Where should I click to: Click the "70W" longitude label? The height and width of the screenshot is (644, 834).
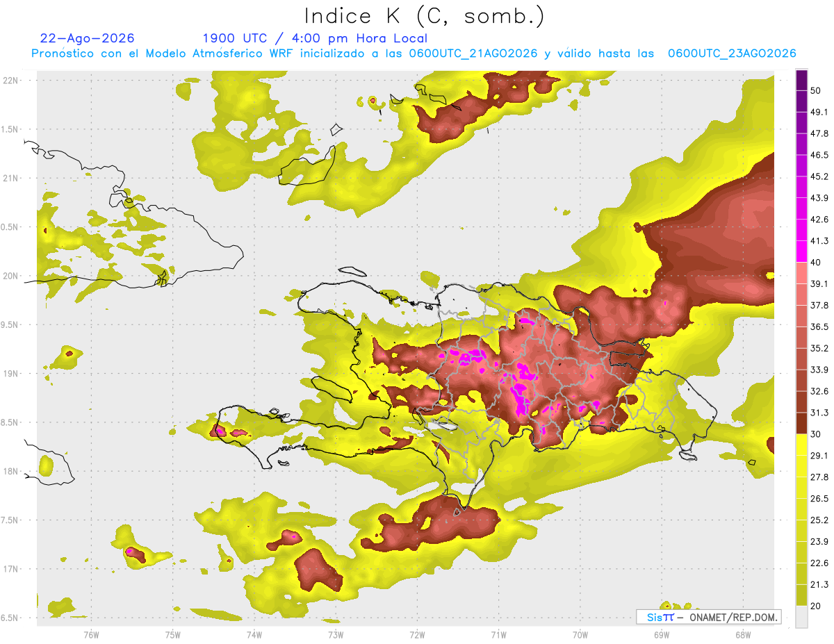tap(580, 635)
